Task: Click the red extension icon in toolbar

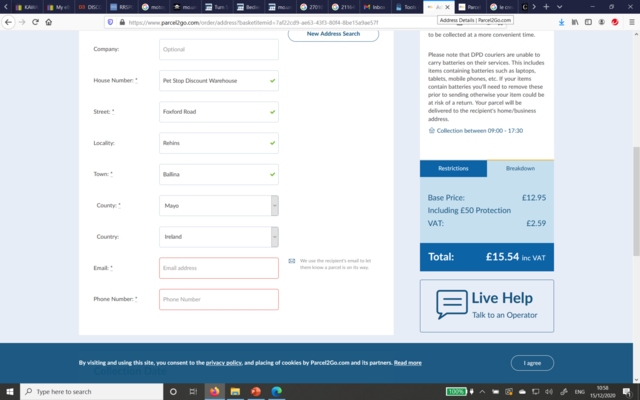Action: pos(615,22)
